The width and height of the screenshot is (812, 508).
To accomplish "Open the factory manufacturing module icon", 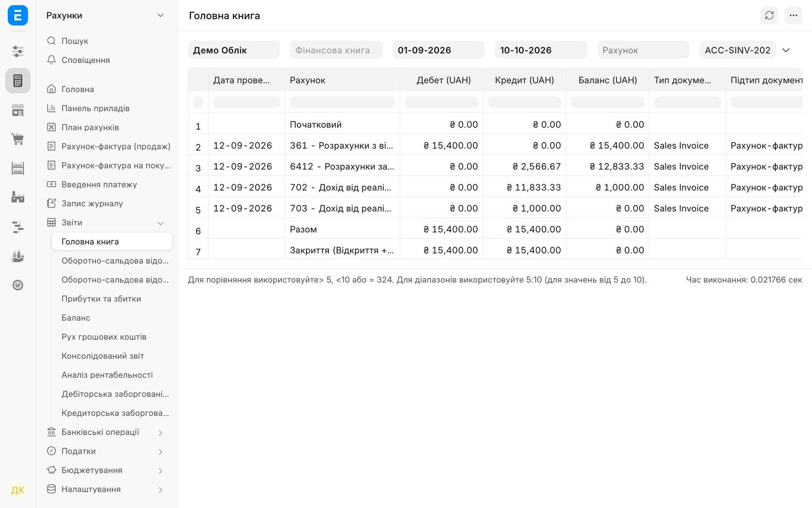I will point(18,198).
